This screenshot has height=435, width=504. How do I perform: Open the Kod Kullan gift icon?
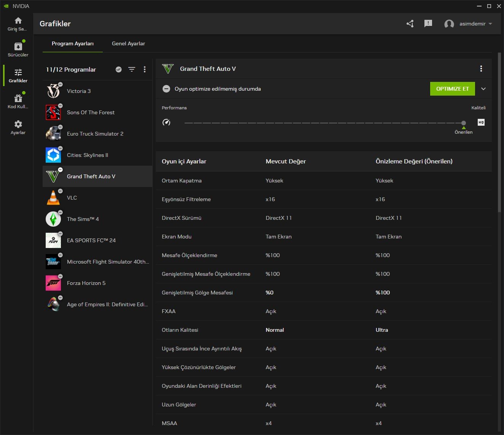[18, 98]
